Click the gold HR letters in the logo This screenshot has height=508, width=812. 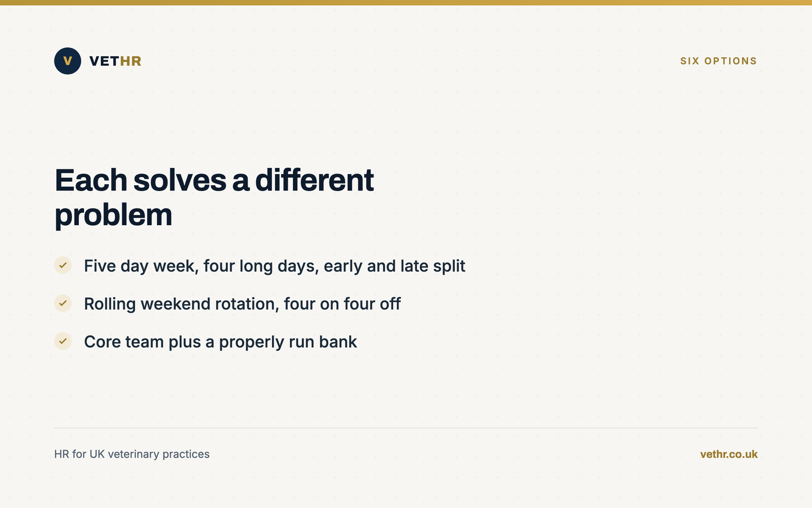coord(130,61)
